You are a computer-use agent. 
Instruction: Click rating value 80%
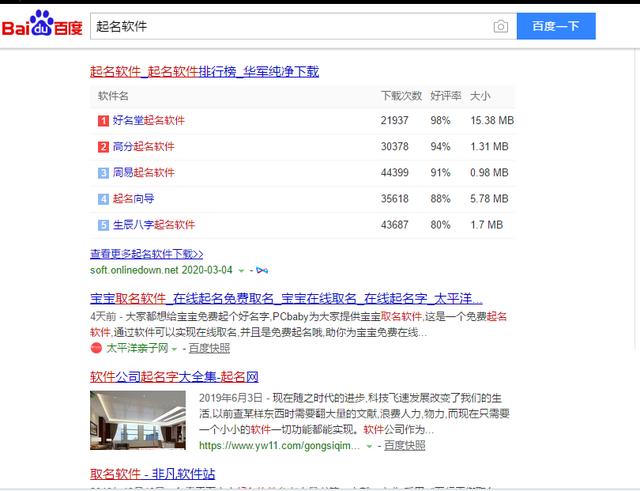coord(440,225)
